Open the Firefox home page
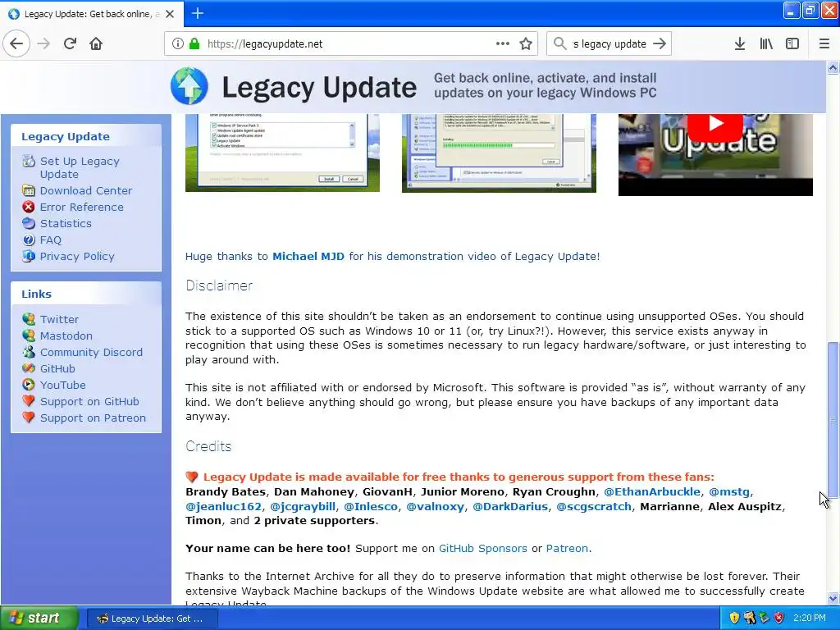 (96, 43)
